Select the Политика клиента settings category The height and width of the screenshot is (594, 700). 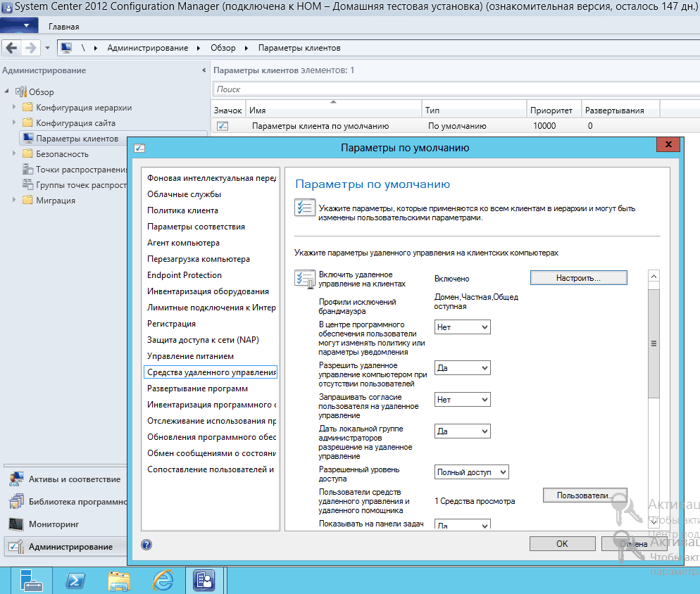(x=211, y=210)
